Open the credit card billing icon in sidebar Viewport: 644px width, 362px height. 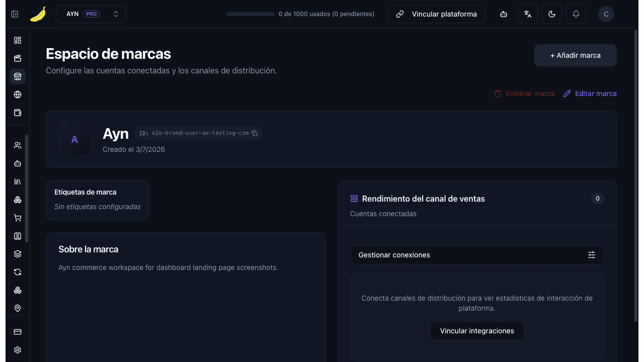(x=18, y=332)
